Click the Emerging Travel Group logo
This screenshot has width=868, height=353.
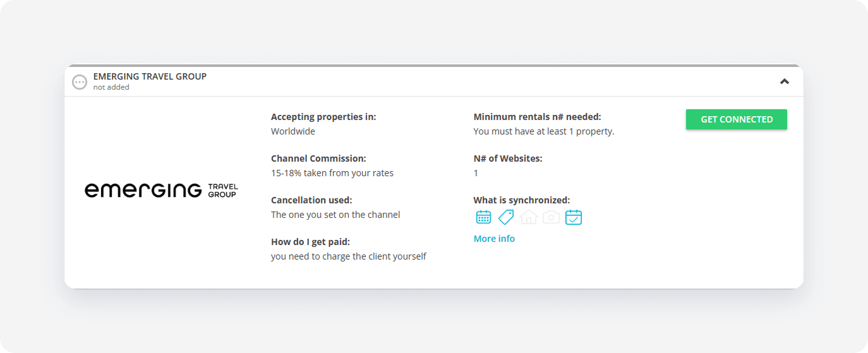162,190
